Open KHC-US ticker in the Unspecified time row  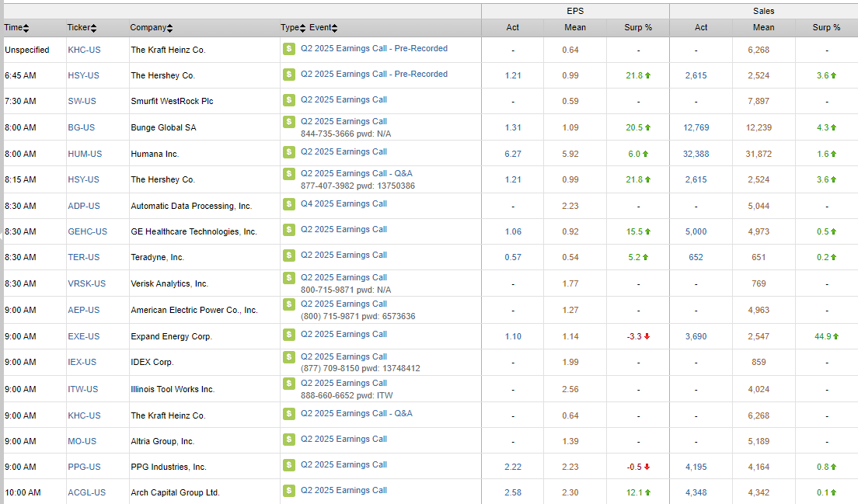(84, 50)
